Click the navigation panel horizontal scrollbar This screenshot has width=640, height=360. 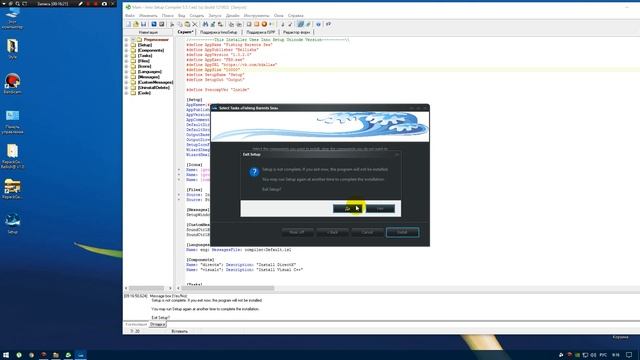148,288
